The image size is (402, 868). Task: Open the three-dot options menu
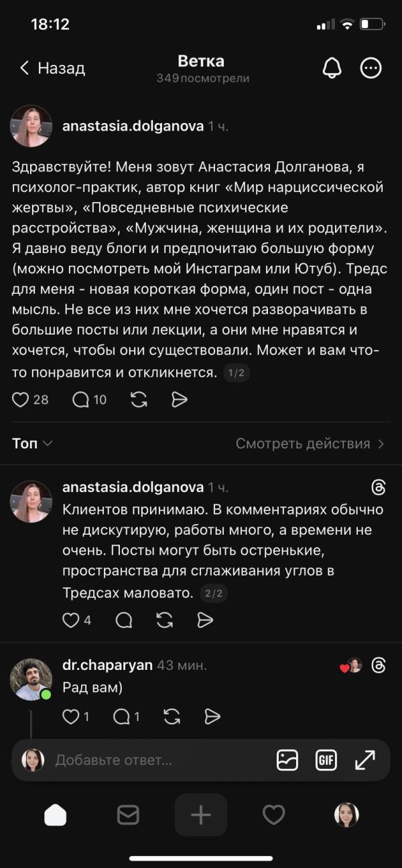tap(371, 68)
